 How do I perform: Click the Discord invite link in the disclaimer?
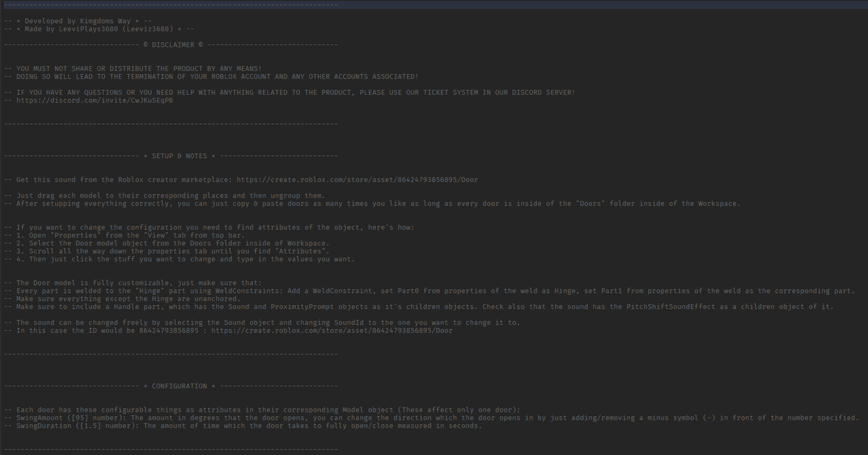94,101
